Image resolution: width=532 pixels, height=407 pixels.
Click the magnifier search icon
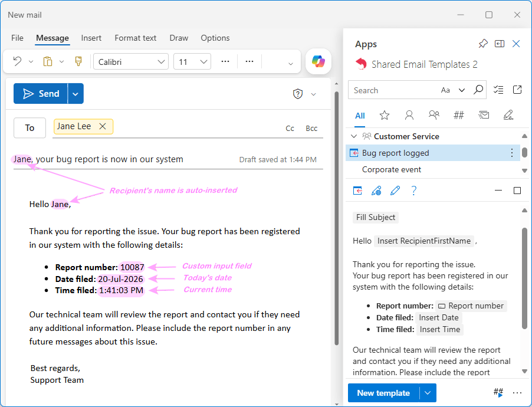(478, 90)
